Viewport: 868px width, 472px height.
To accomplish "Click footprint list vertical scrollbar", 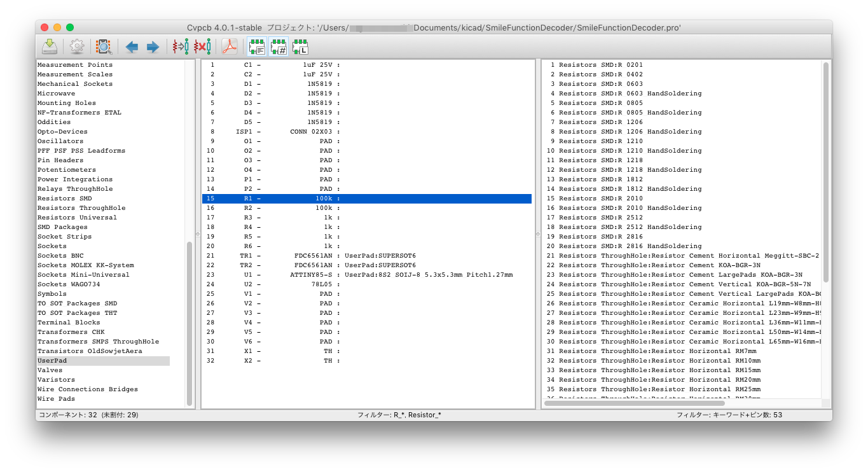I will pyautogui.click(x=826, y=172).
